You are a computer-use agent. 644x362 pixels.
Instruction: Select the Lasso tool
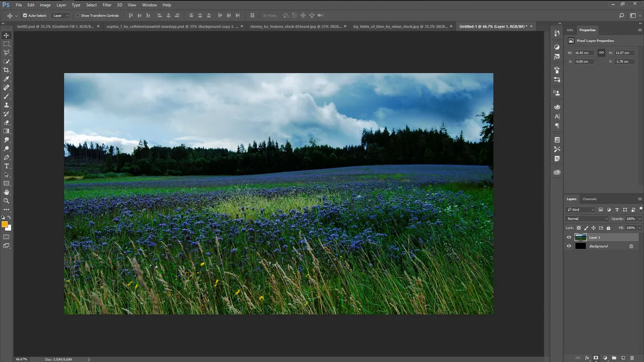click(x=7, y=52)
